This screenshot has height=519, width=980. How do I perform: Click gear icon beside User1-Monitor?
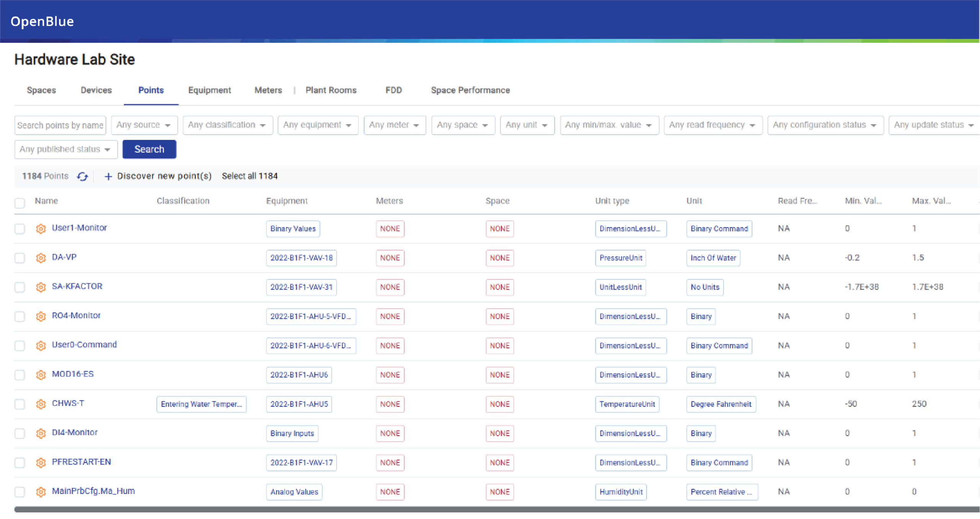click(41, 229)
